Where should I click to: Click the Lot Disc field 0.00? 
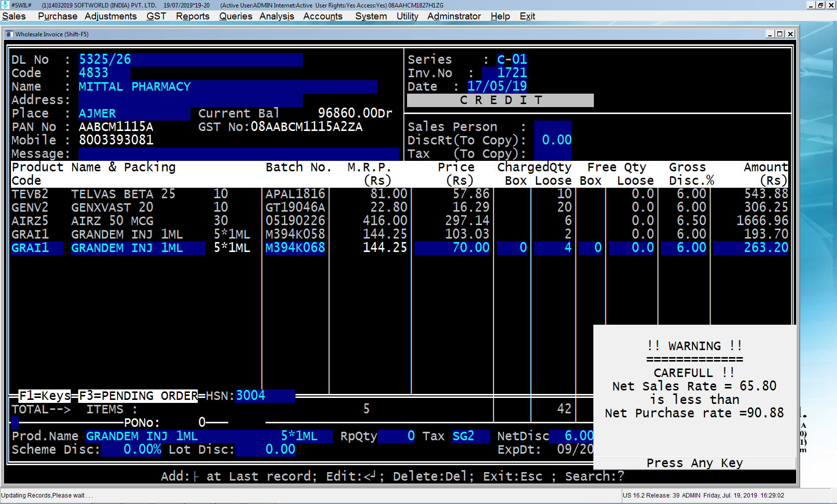[x=265, y=450]
